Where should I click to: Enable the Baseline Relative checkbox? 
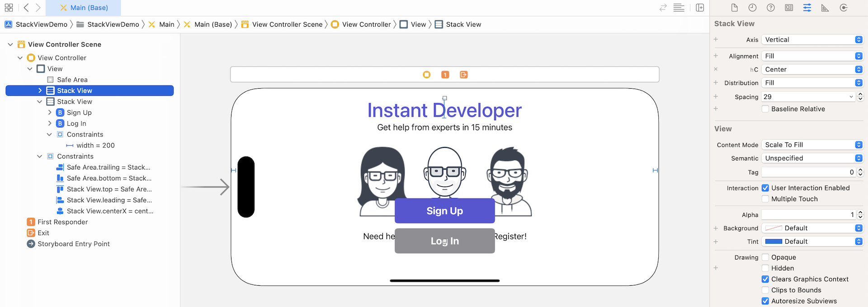(765, 109)
